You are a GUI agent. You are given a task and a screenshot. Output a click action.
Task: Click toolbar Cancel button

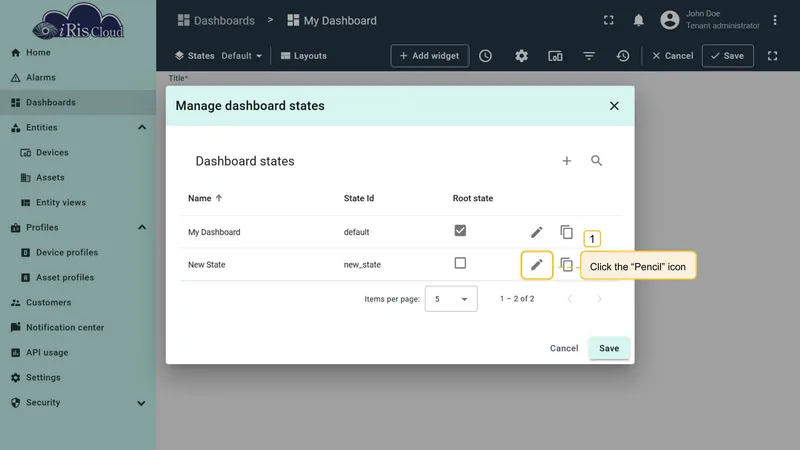672,56
